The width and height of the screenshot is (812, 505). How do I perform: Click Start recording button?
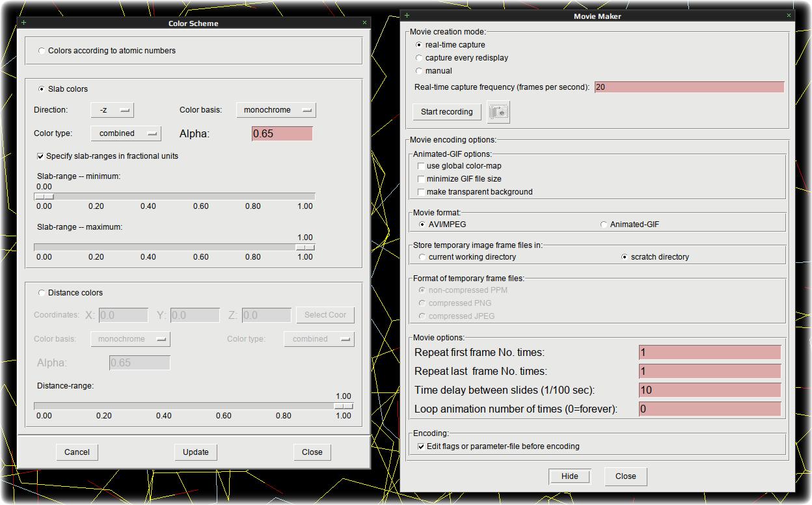pos(447,112)
